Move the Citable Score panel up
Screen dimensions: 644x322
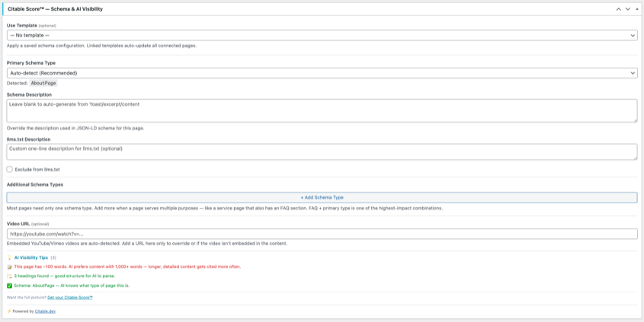point(619,9)
